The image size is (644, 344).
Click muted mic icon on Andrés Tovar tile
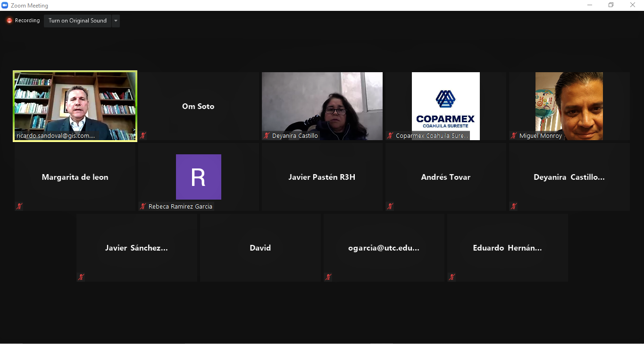pos(390,206)
